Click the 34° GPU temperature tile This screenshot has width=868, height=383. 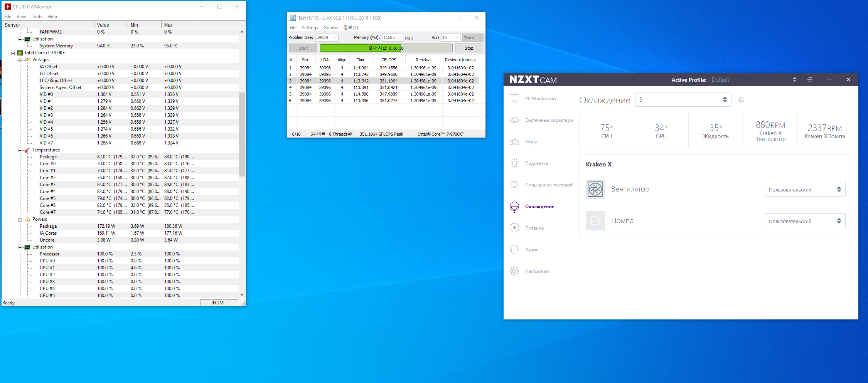661,131
